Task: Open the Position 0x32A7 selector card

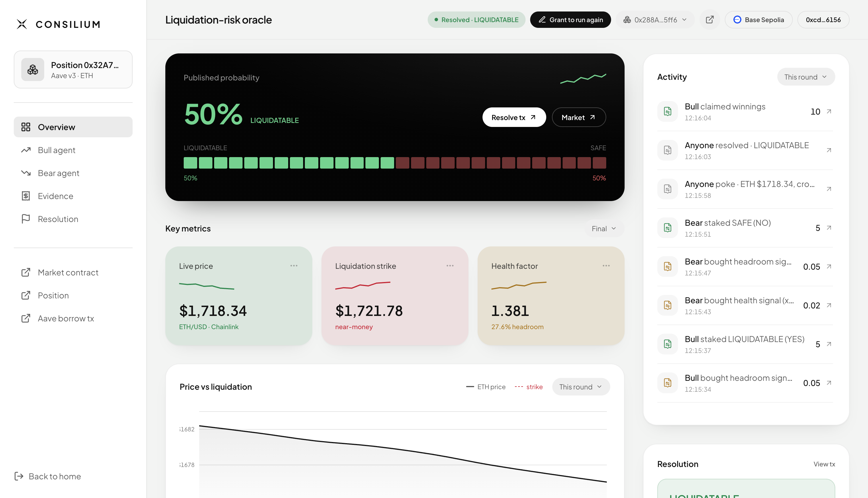Action: coord(73,70)
